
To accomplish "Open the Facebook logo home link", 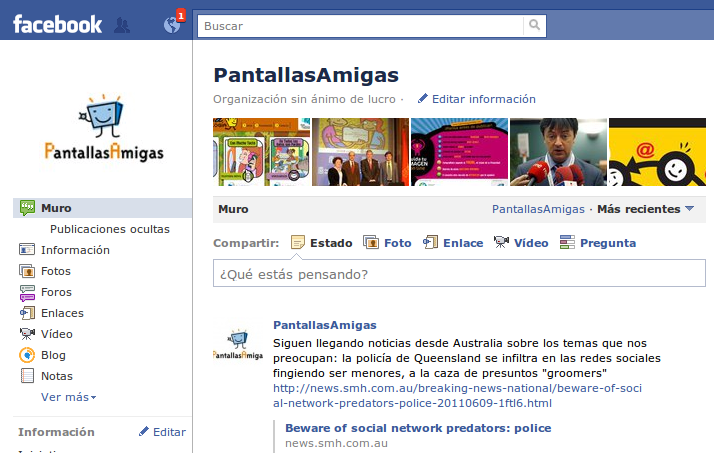I will [x=57, y=24].
